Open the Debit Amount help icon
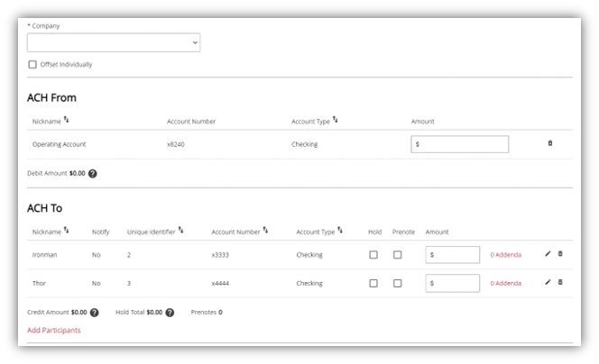 click(93, 173)
